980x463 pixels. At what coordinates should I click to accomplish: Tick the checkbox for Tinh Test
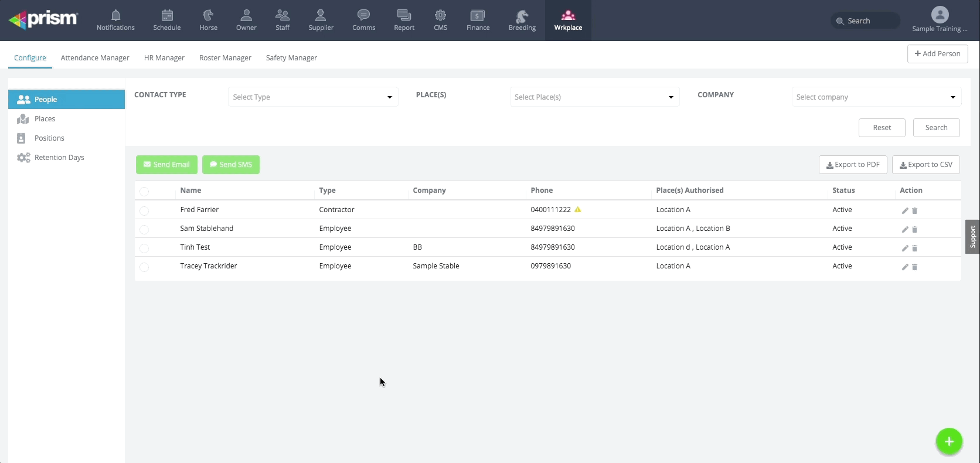pyautogui.click(x=144, y=248)
